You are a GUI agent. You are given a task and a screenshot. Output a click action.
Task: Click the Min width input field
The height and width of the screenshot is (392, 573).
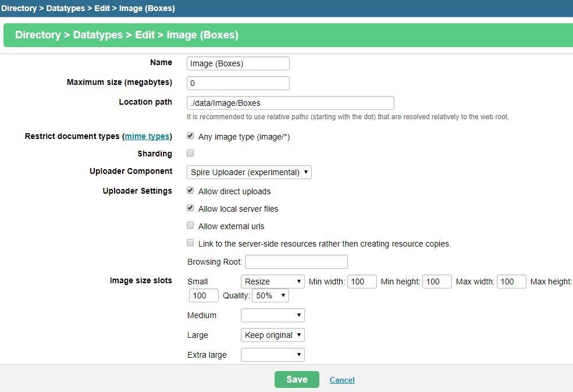[x=362, y=281]
